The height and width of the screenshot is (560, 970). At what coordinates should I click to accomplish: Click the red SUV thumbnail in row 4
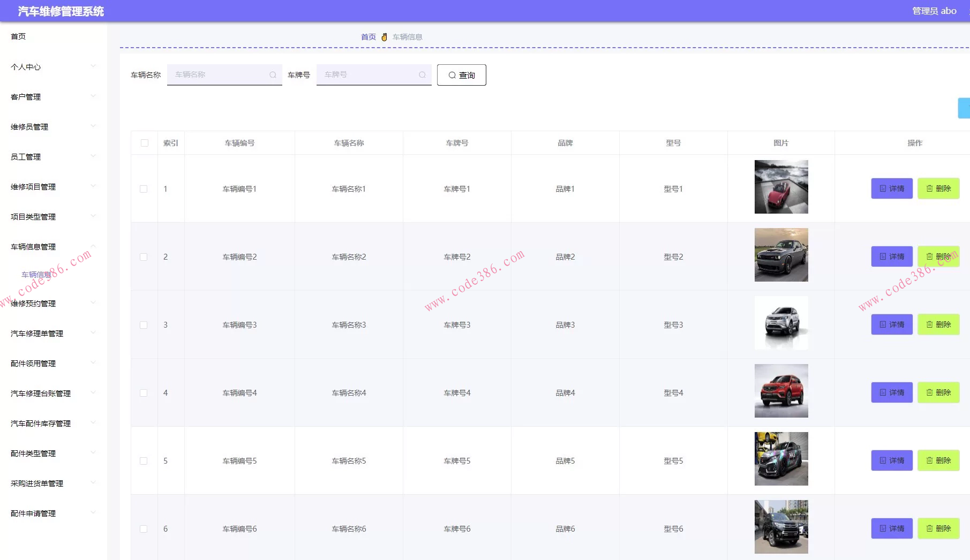[x=781, y=391]
